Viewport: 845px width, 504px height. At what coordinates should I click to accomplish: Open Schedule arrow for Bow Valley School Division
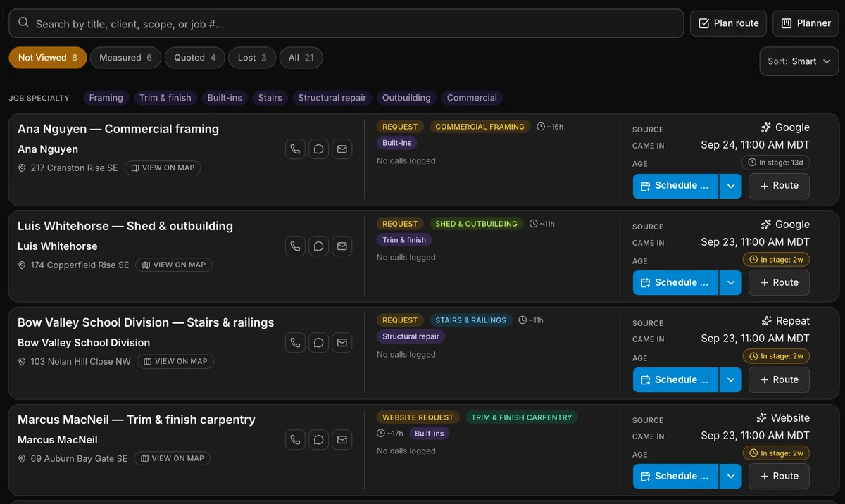[730, 380]
